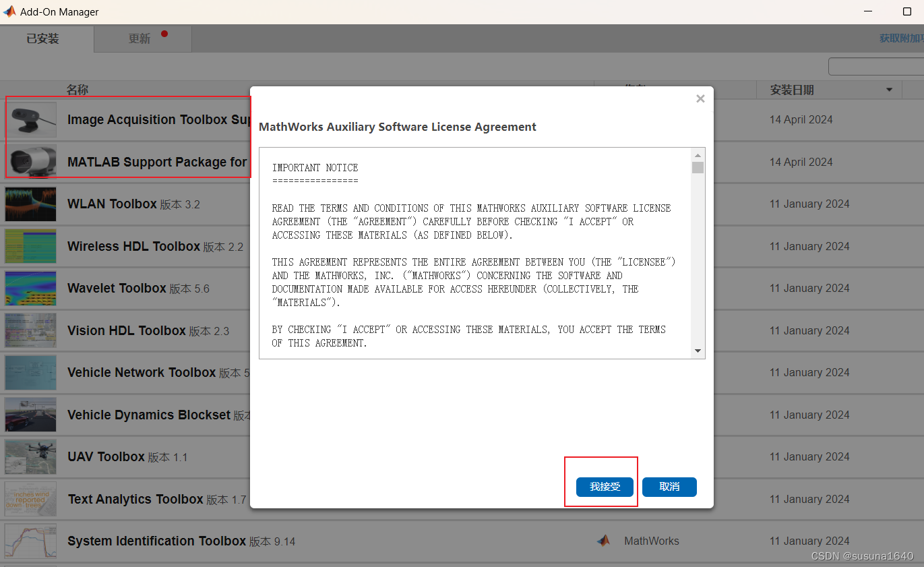924x567 pixels.
Task: Click install date of WLAN Toolbox row
Action: tap(809, 204)
